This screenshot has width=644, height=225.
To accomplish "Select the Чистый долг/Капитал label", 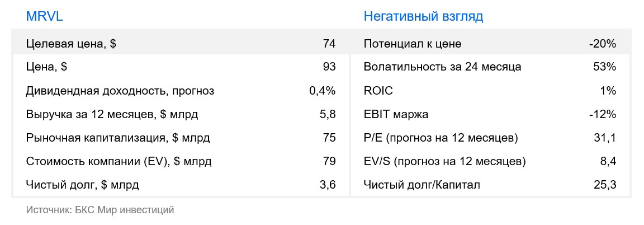I will 422,185.
